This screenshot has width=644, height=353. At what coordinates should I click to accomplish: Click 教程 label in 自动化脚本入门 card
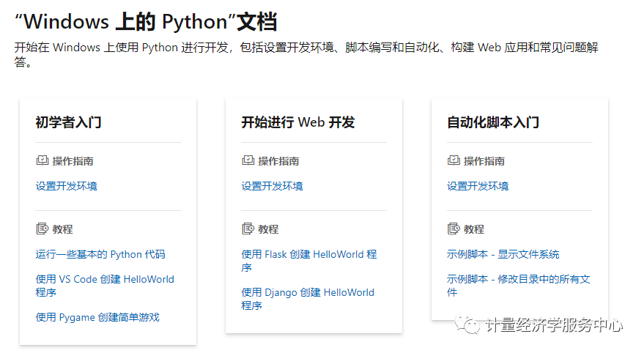point(474,229)
